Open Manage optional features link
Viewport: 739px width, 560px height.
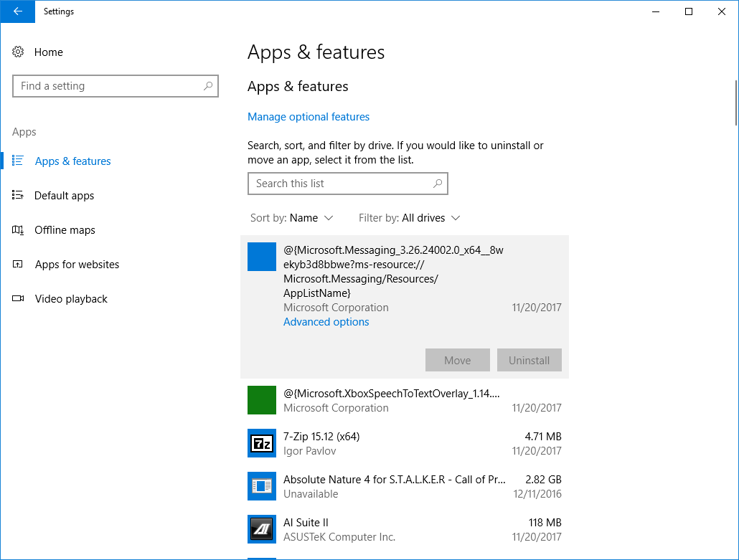(x=309, y=116)
